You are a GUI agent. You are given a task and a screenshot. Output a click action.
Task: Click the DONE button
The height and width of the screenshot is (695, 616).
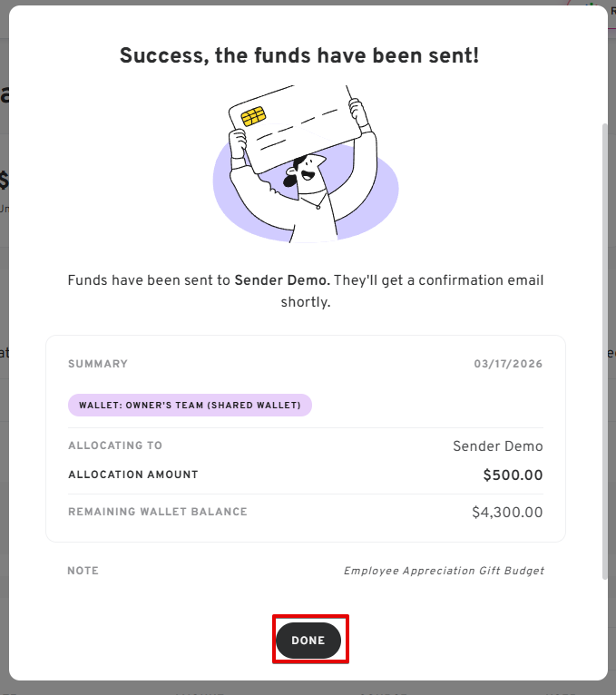click(x=308, y=641)
